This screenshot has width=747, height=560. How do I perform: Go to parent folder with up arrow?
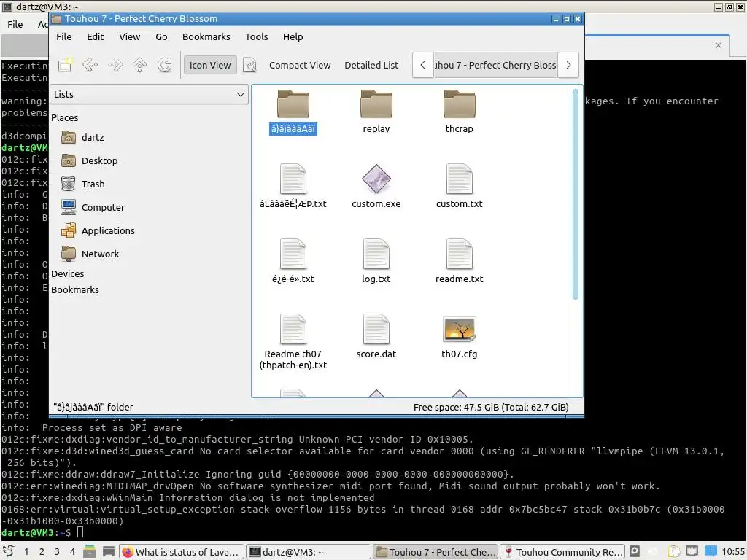139,65
